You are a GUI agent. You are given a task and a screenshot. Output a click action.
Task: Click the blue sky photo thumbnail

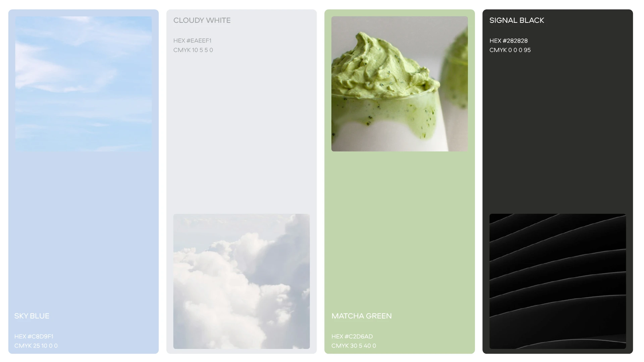[x=83, y=84]
